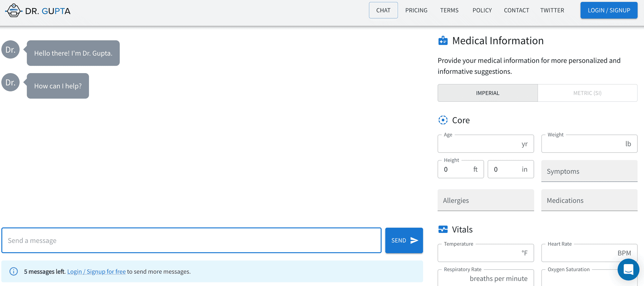Open the Terms page

click(x=449, y=10)
